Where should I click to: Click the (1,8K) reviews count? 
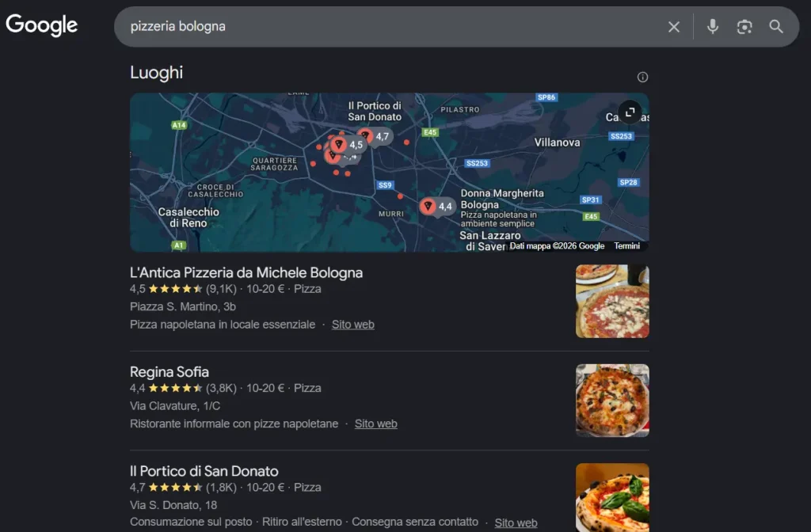221,488
